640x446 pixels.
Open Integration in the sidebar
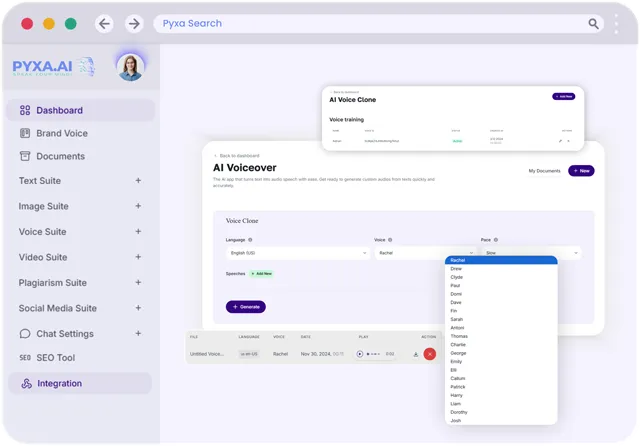pos(80,383)
